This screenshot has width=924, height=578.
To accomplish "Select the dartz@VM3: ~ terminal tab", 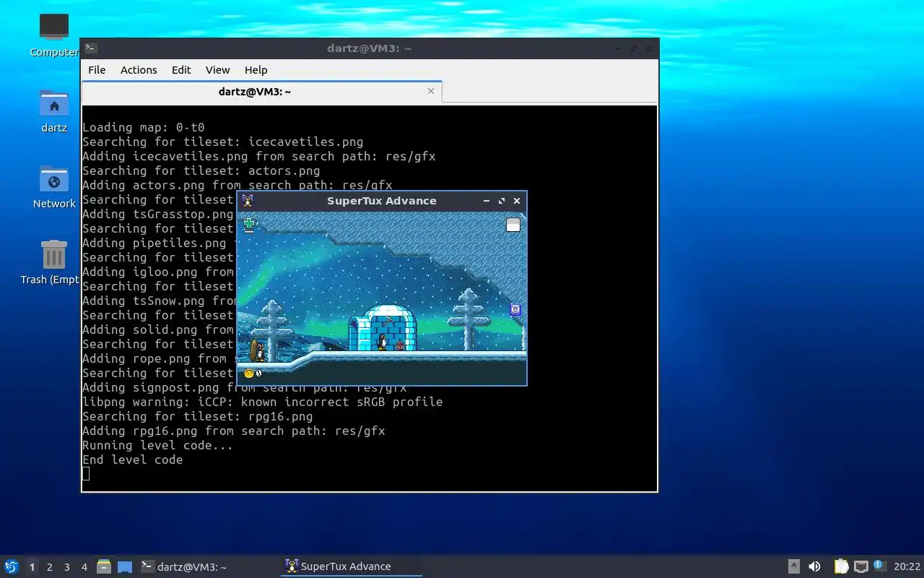I will click(x=255, y=92).
